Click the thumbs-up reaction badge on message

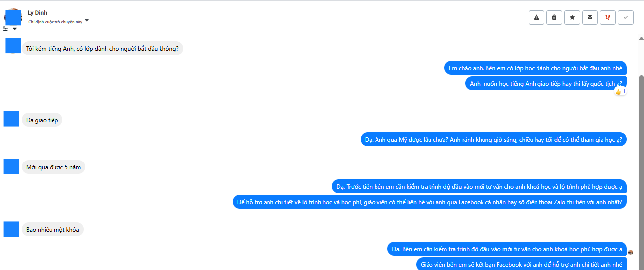(x=620, y=92)
